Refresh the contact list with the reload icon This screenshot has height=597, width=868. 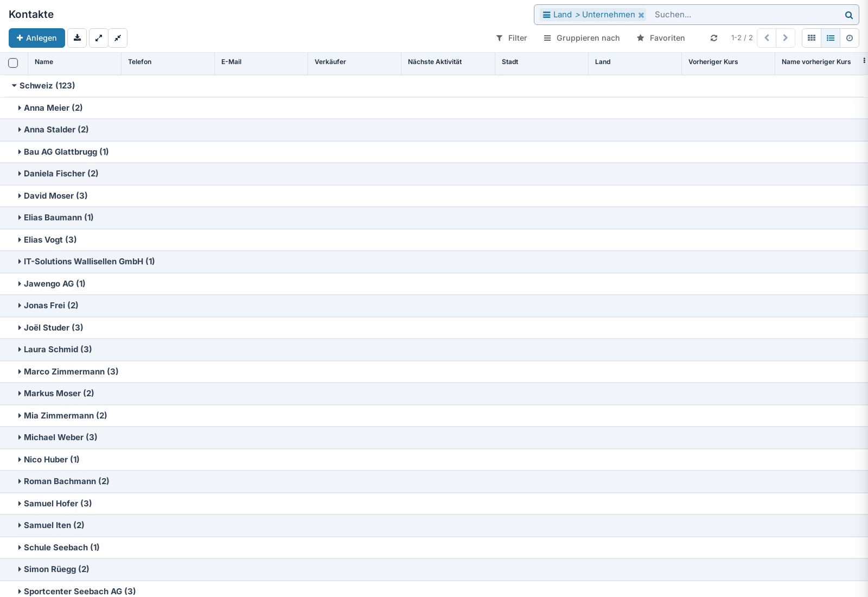(714, 38)
